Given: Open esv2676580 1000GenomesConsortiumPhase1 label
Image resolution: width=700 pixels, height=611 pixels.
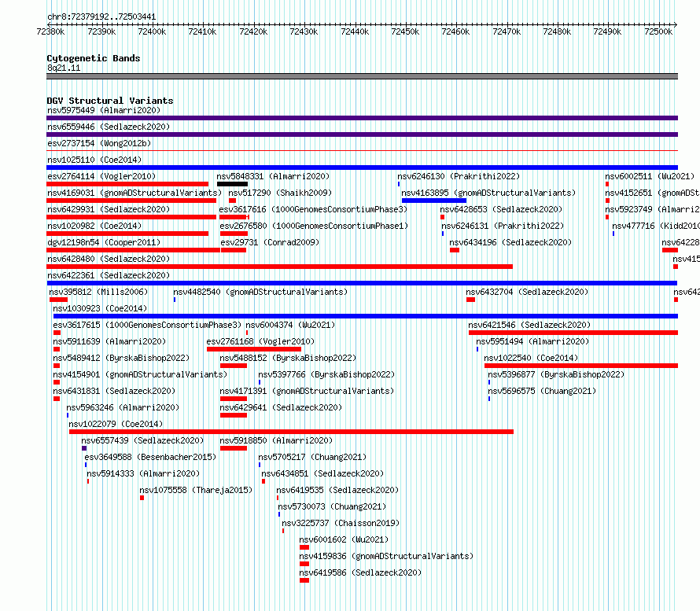Looking at the screenshot, I should [x=314, y=226].
